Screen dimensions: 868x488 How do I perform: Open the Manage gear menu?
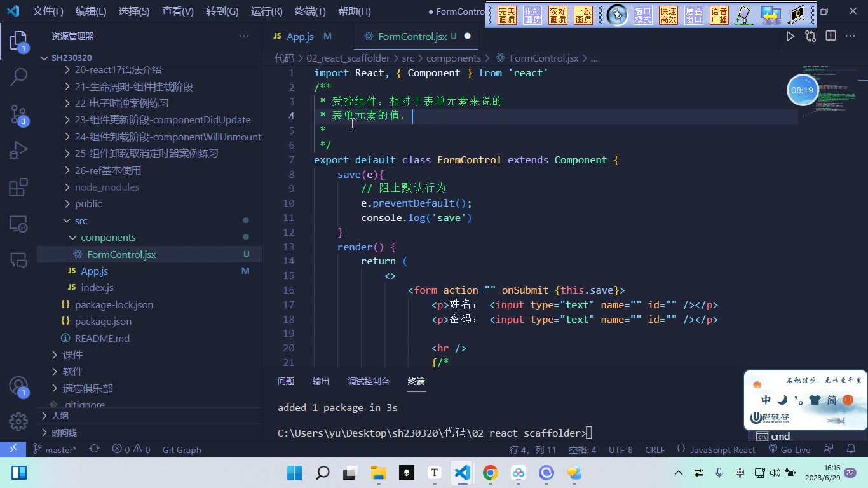click(18, 421)
